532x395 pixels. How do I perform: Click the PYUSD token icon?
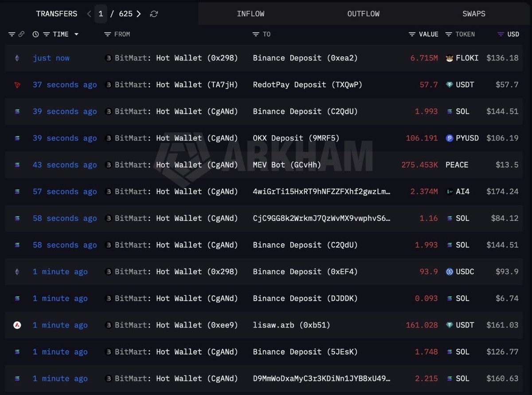coord(450,138)
